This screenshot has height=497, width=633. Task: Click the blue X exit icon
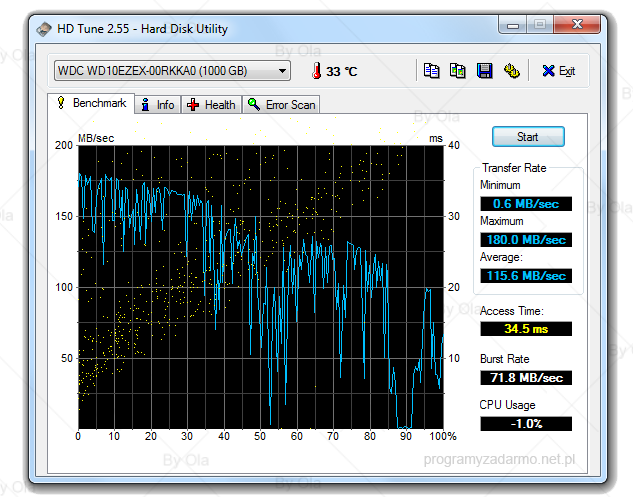pos(548,71)
